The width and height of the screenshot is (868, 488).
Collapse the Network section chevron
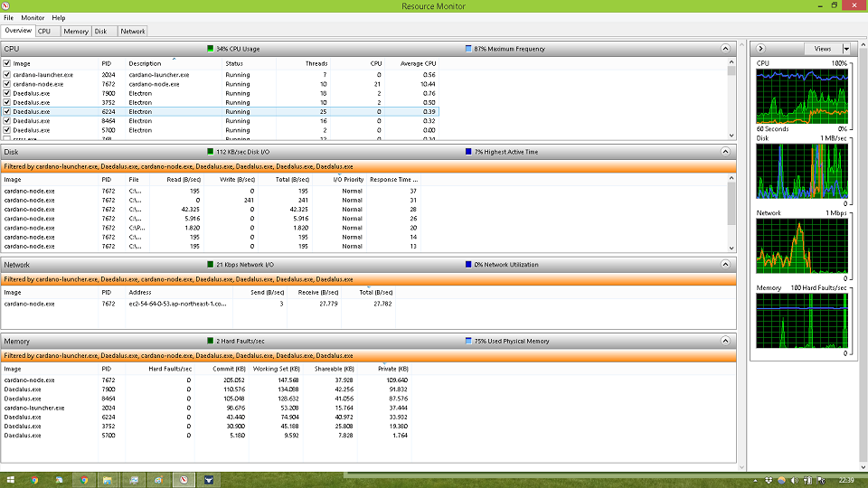(725, 265)
